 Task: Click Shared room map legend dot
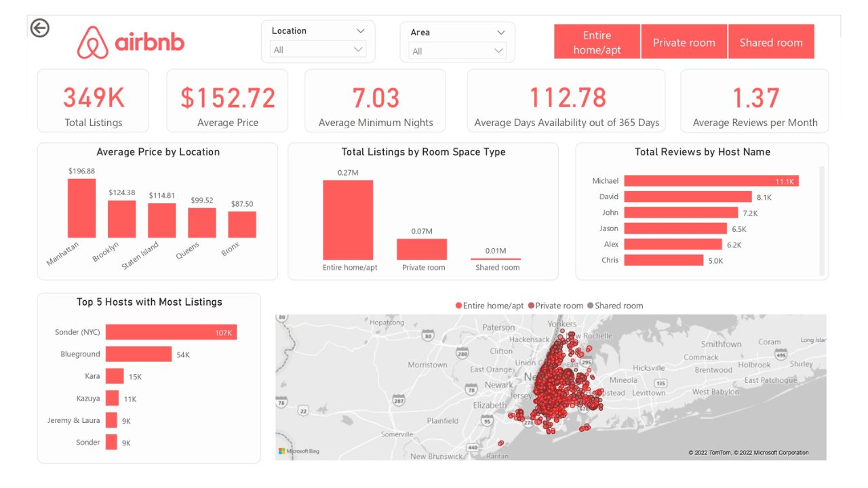591,306
